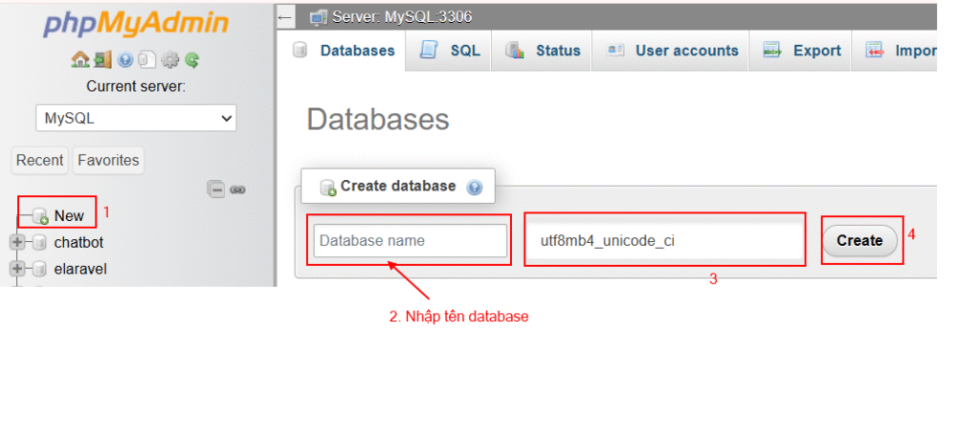This screenshot has width=980, height=422.
Task: Open the Status tab
Action: [542, 51]
